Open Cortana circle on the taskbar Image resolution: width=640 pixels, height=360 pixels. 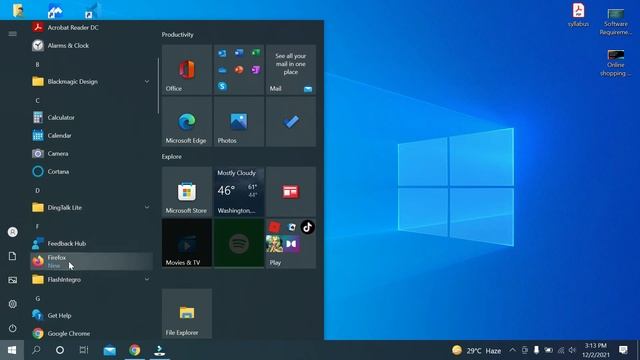pos(60,350)
